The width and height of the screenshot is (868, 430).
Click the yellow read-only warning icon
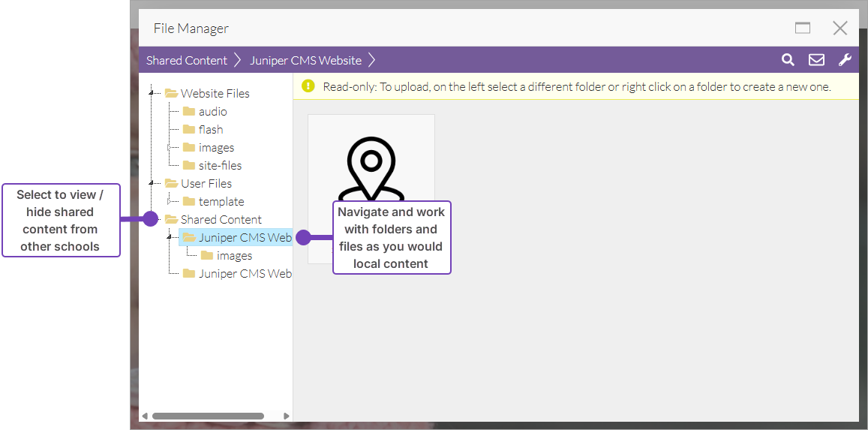point(308,86)
